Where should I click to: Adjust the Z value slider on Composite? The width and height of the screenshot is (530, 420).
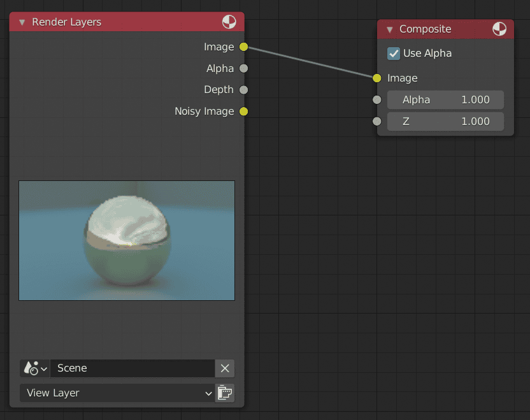click(x=445, y=121)
